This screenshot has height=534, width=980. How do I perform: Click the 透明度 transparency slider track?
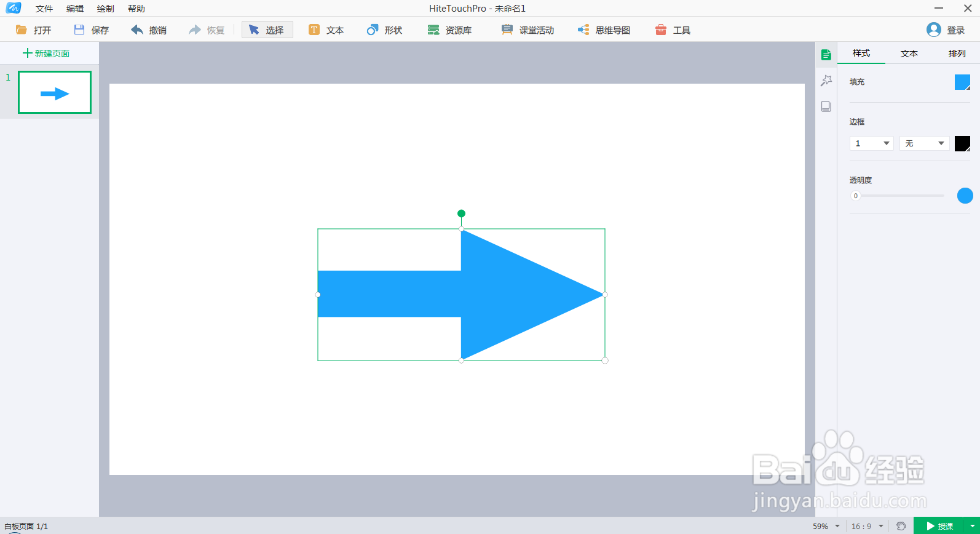point(901,196)
